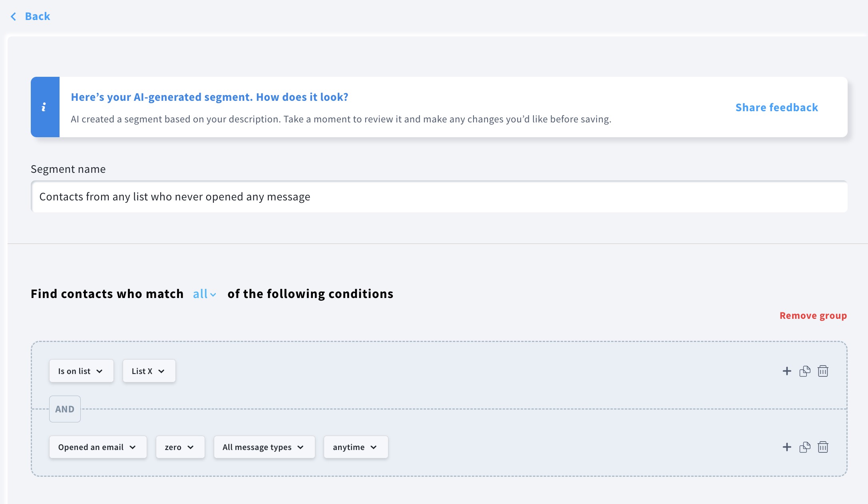
Task: Delete the Opened an email condition
Action: [823, 447]
